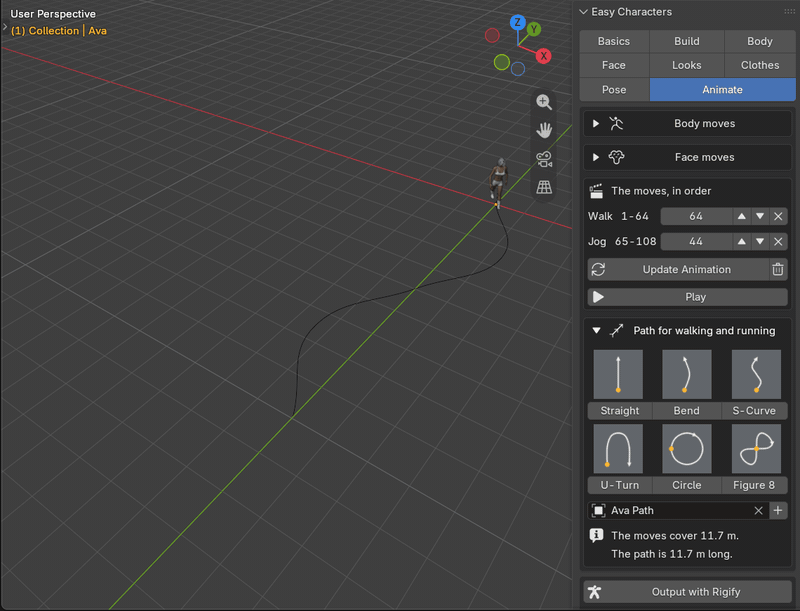This screenshot has width=800, height=611.
Task: Click the Figure 8 label button
Action: click(754, 485)
